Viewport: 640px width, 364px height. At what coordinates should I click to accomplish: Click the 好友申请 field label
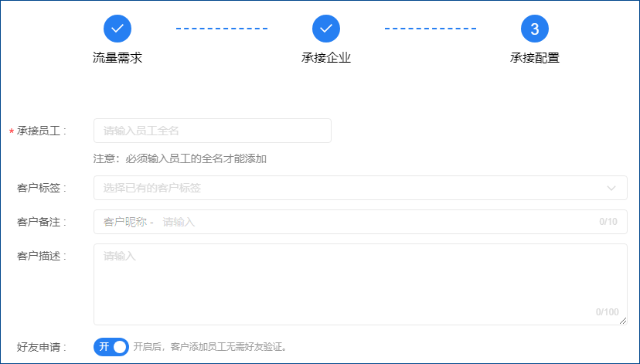point(42,347)
